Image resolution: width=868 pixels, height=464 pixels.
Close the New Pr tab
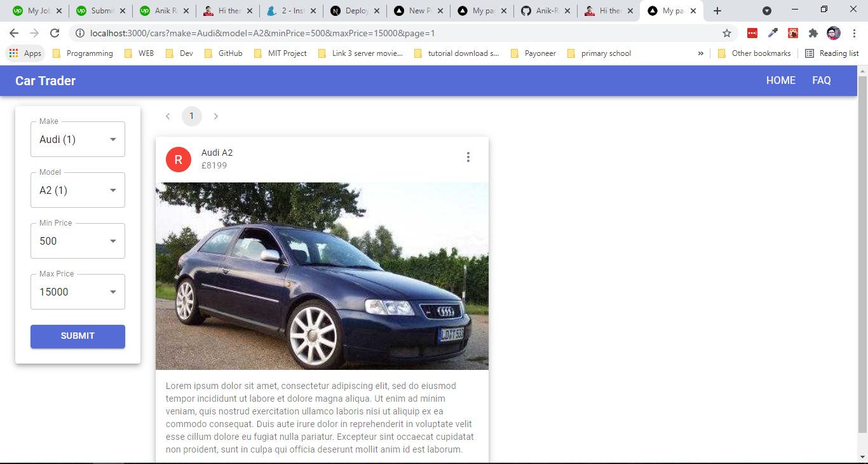click(440, 11)
